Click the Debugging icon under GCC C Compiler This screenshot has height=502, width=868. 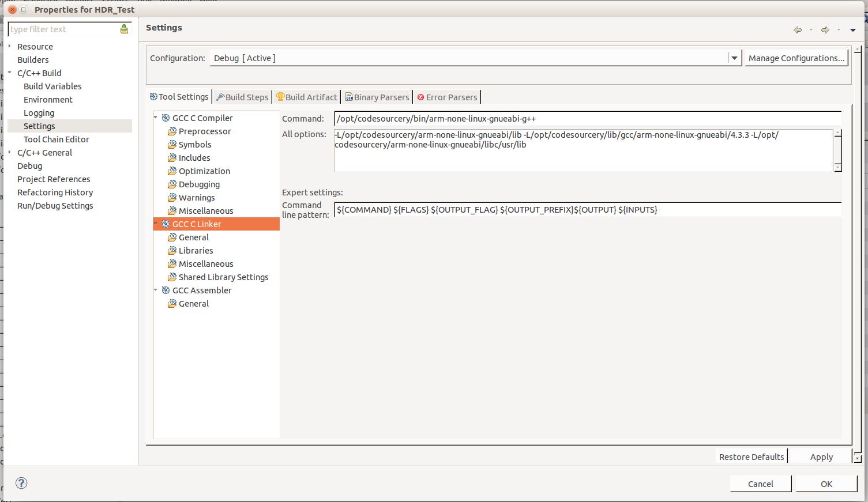[172, 184]
